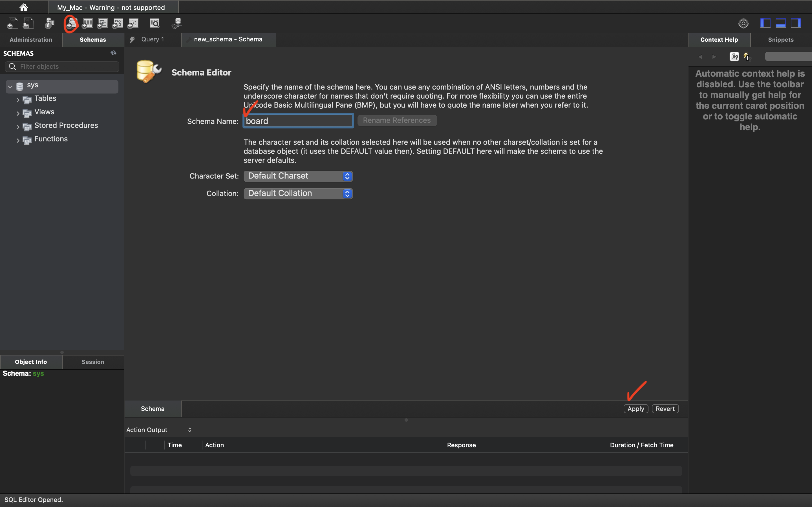Click the create new function icon
812x507 pixels.
point(133,23)
